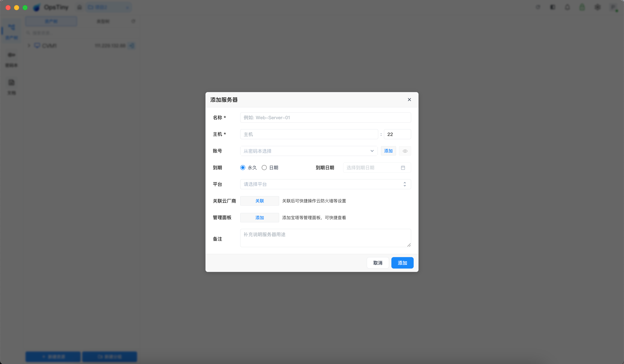The image size is (624, 364).
Task: Click the lock icon next to OpsTiny
Action: (79, 7)
